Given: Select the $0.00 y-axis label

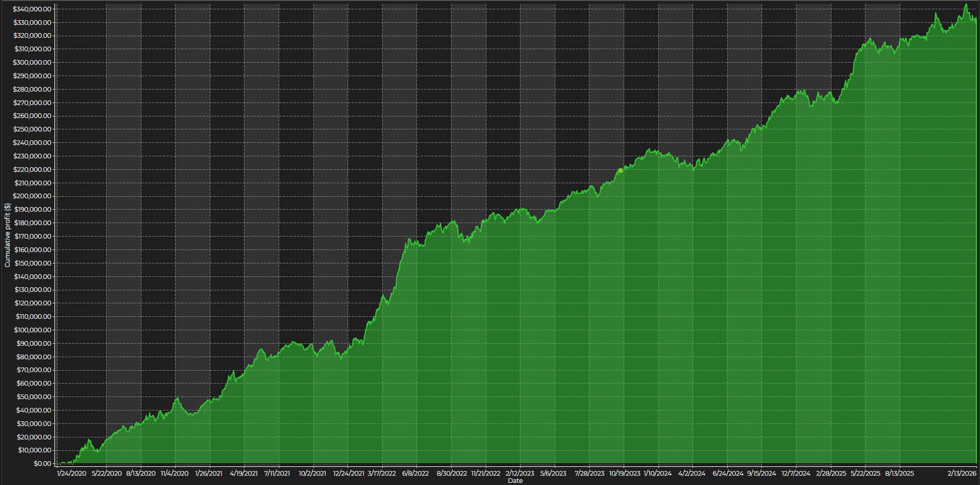Looking at the screenshot, I should click(x=42, y=463).
